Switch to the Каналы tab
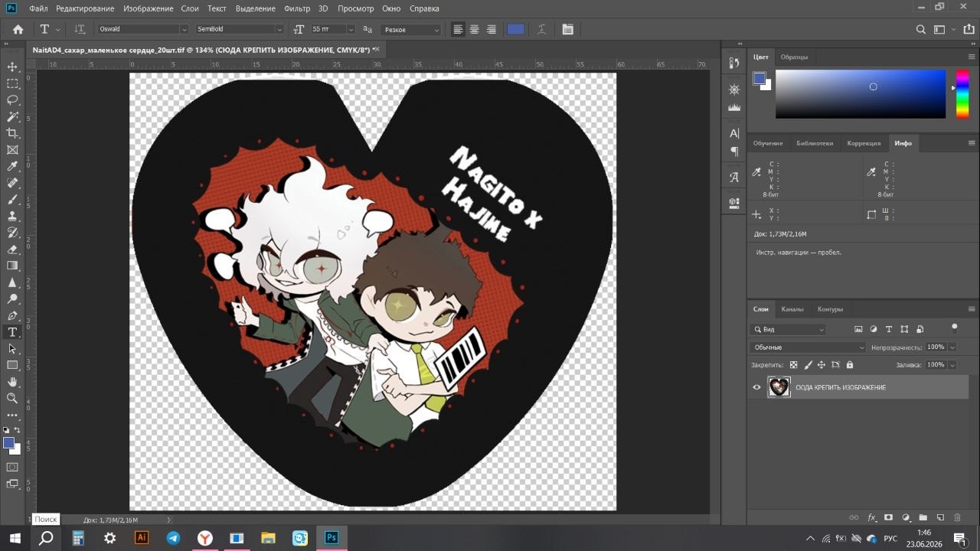Image resolution: width=980 pixels, height=551 pixels. [x=792, y=309]
